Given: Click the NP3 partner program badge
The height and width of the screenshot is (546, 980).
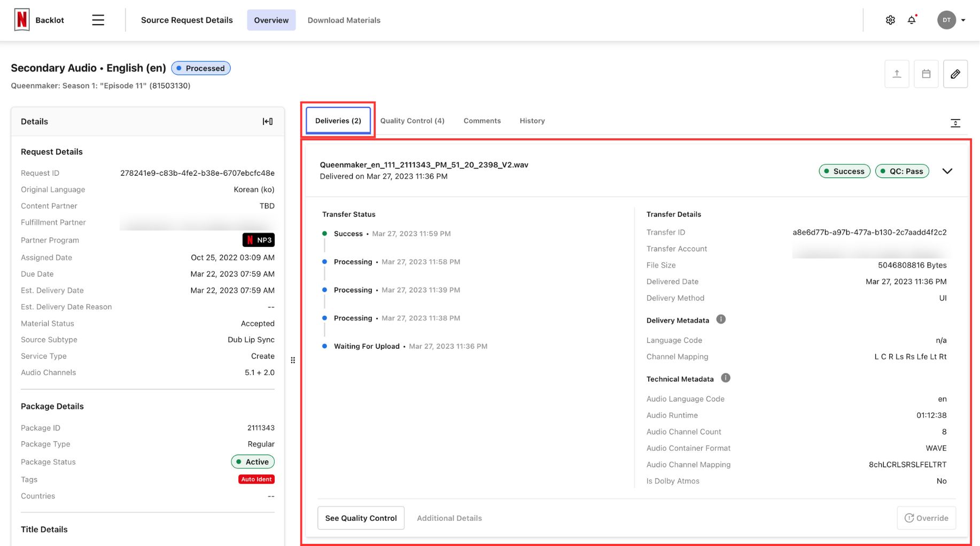Looking at the screenshot, I should [259, 240].
